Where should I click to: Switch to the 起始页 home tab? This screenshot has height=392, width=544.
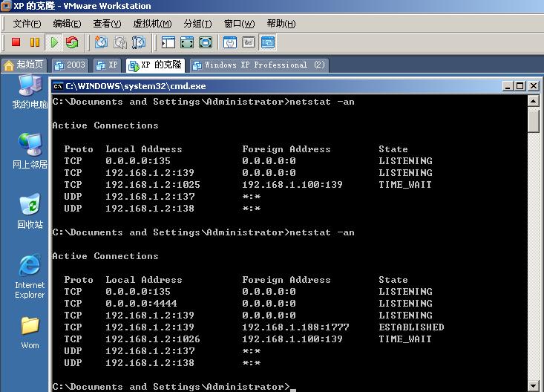point(24,65)
